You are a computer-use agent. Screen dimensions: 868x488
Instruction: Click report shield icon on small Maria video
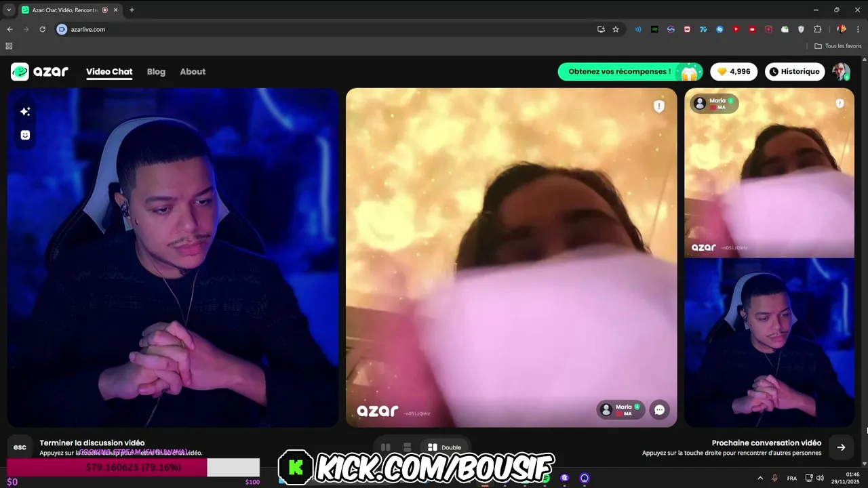tap(840, 104)
